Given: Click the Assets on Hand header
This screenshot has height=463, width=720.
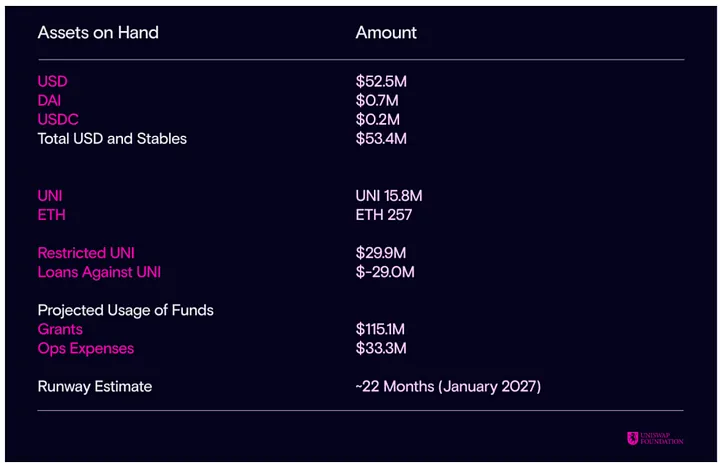Looking at the screenshot, I should click(98, 32).
